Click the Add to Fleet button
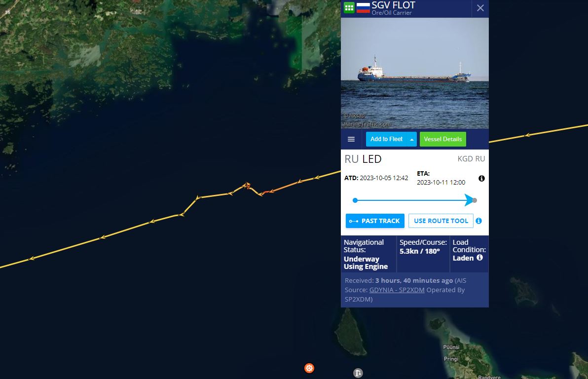The height and width of the screenshot is (379, 588). coord(387,139)
